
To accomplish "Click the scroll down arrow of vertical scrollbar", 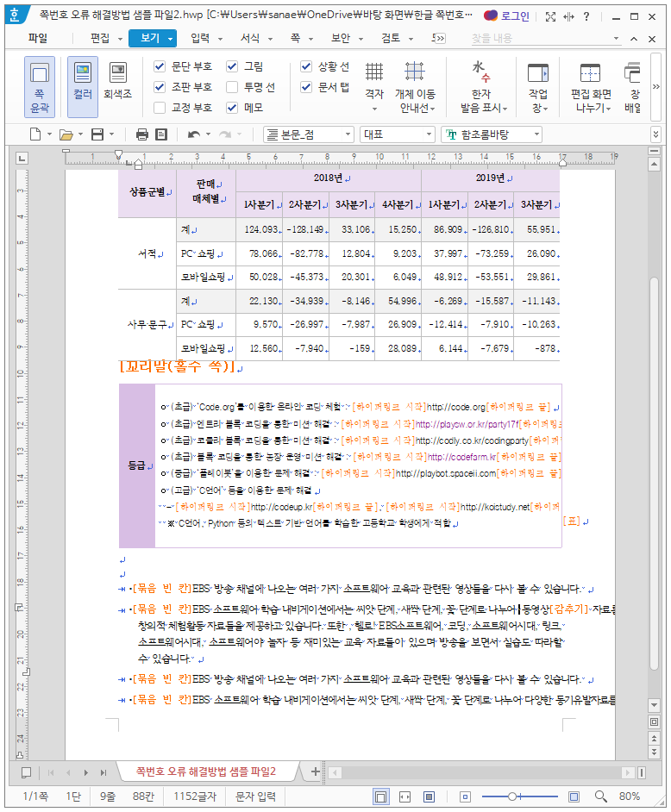I will point(655,705).
